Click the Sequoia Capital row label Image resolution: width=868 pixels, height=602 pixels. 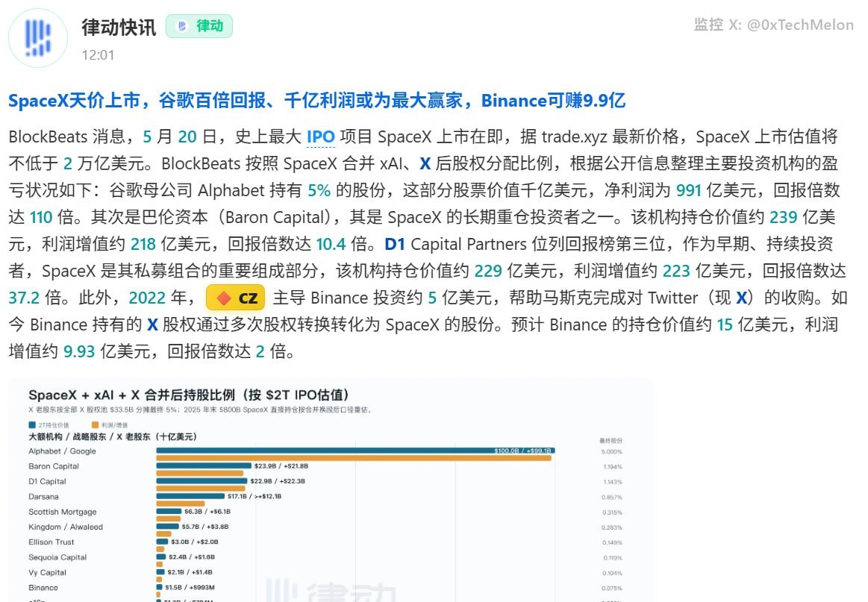coord(57,557)
